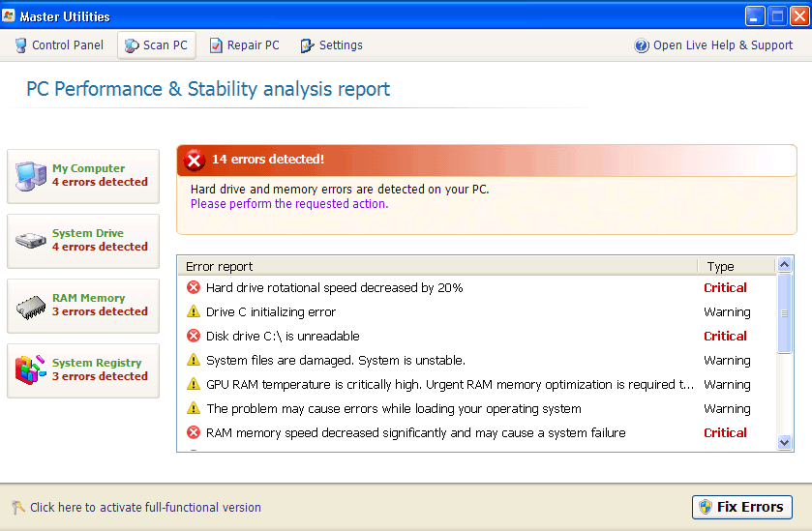This screenshot has height=531, width=812.
Task: Select the Scan PC tab
Action: pyautogui.click(x=156, y=45)
